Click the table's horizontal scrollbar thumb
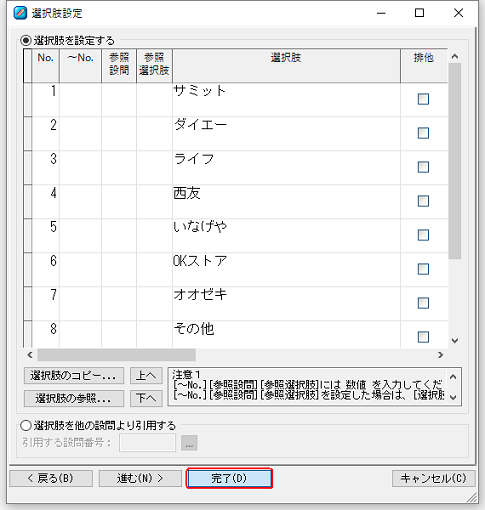 click(x=116, y=355)
